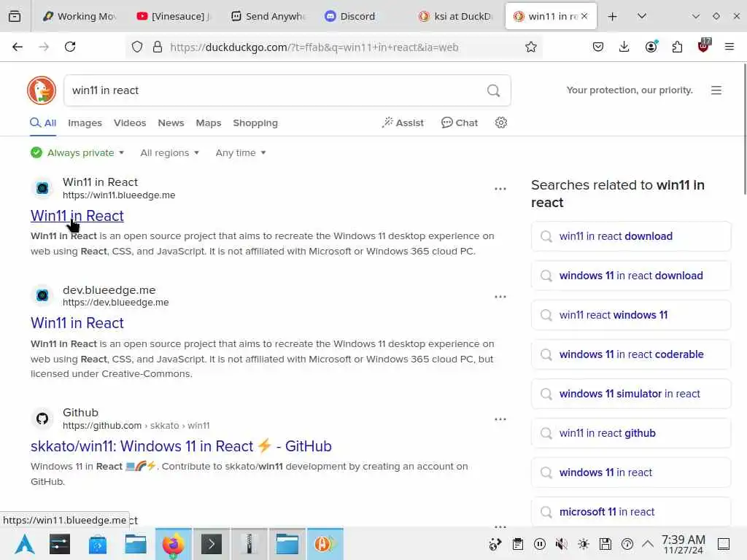Screen dimensions: 747x560
Task: Open more options for dev.blueedge.me result
Action: pyautogui.click(x=500, y=297)
